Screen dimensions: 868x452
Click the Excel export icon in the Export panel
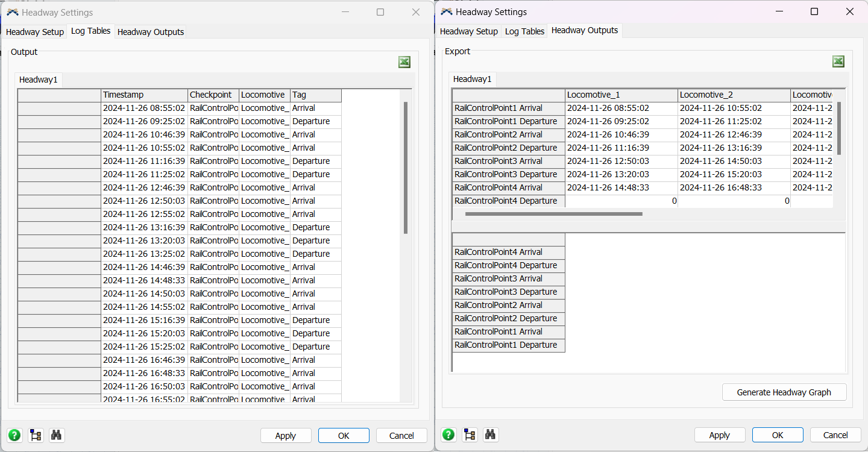[x=838, y=61]
